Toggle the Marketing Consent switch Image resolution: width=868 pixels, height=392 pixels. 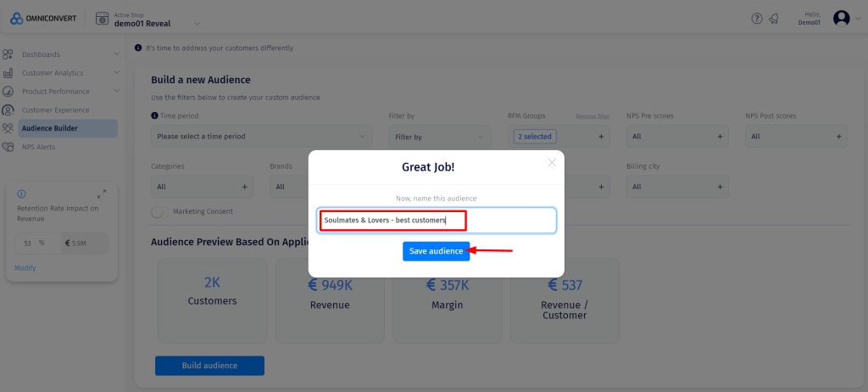pos(158,211)
